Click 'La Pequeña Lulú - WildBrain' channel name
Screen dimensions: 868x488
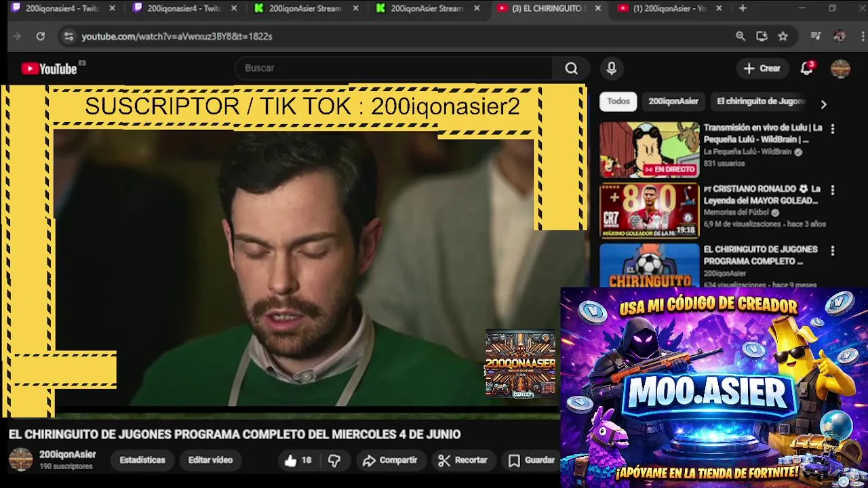[x=747, y=152]
